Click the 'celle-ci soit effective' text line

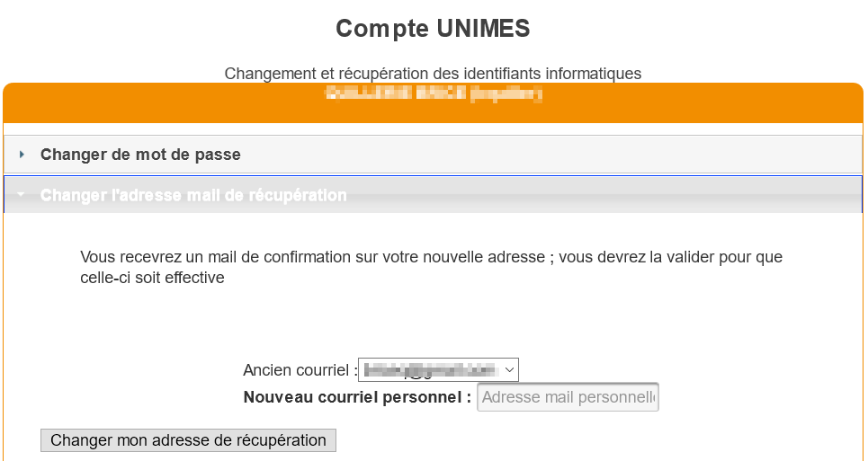pos(152,278)
